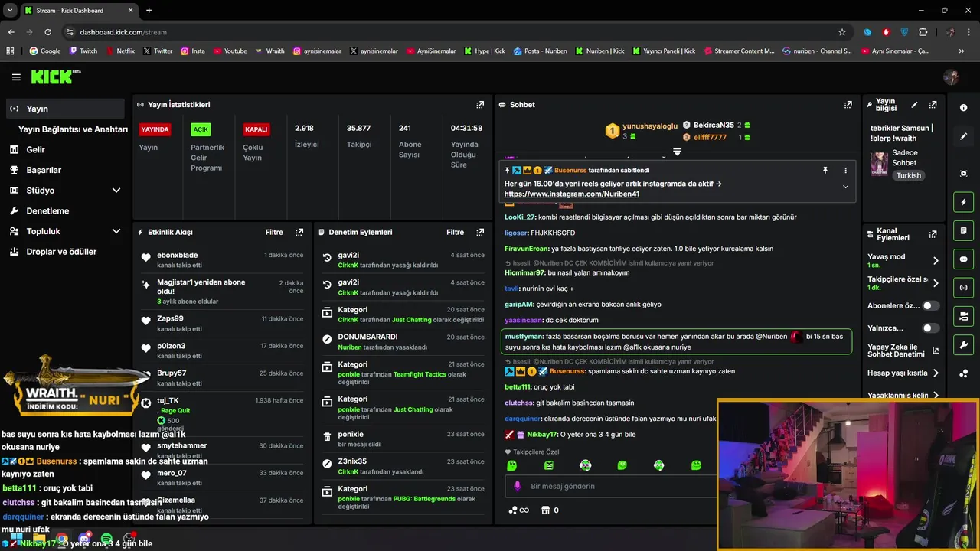This screenshot has height=551, width=980.
Task: Edit stream info with pencil in Yayın bilgisi
Action: (x=914, y=105)
